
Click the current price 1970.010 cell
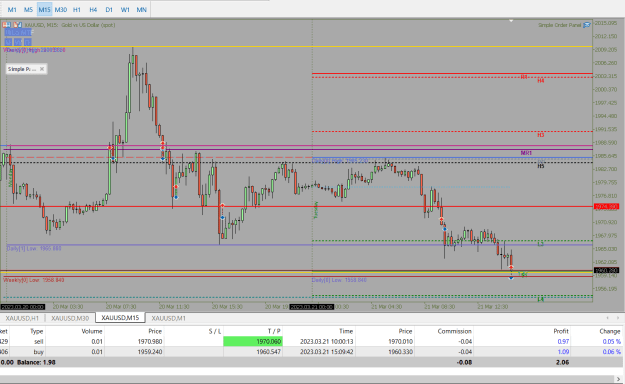pyautogui.click(x=400, y=341)
